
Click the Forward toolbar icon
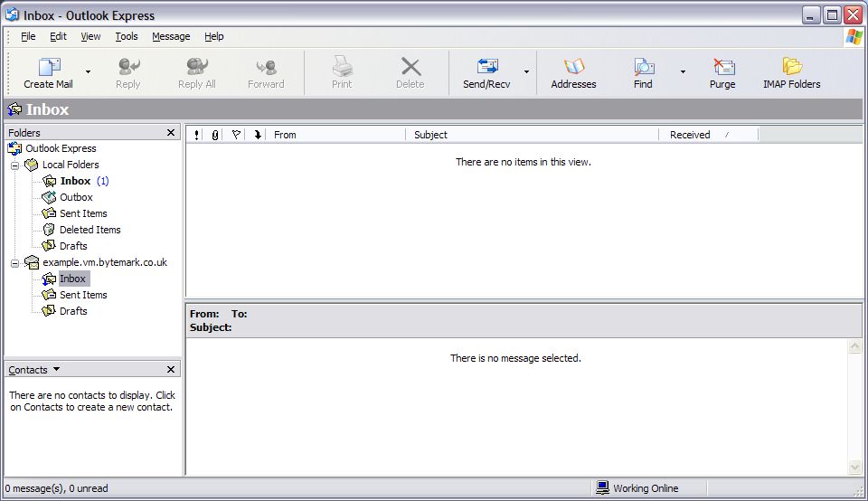(x=266, y=67)
